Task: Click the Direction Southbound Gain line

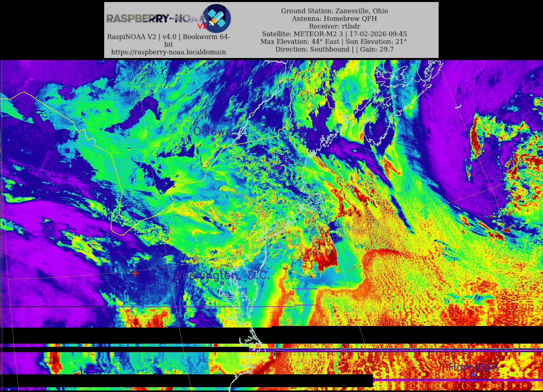Action: 334,49
